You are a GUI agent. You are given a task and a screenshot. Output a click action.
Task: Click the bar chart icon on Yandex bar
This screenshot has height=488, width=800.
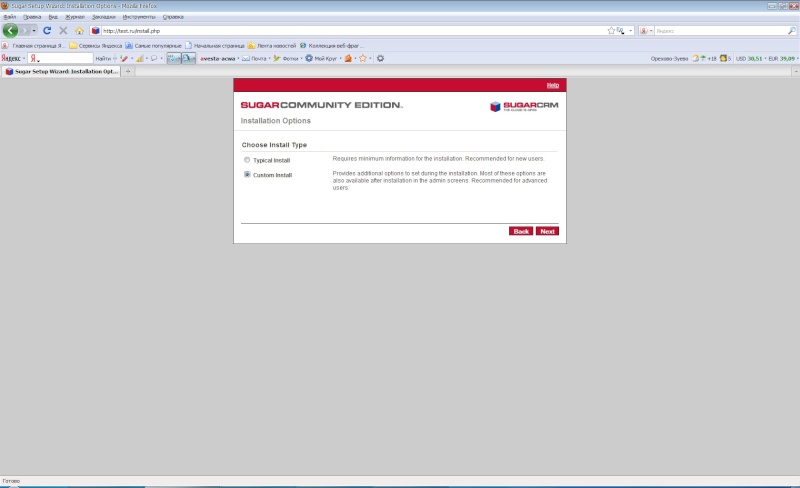point(139,58)
